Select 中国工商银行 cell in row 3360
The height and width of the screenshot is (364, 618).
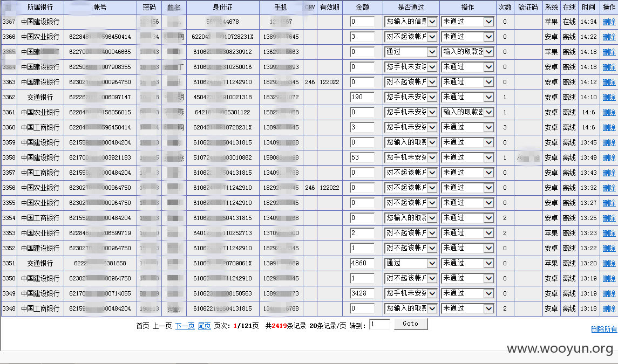(x=40, y=127)
